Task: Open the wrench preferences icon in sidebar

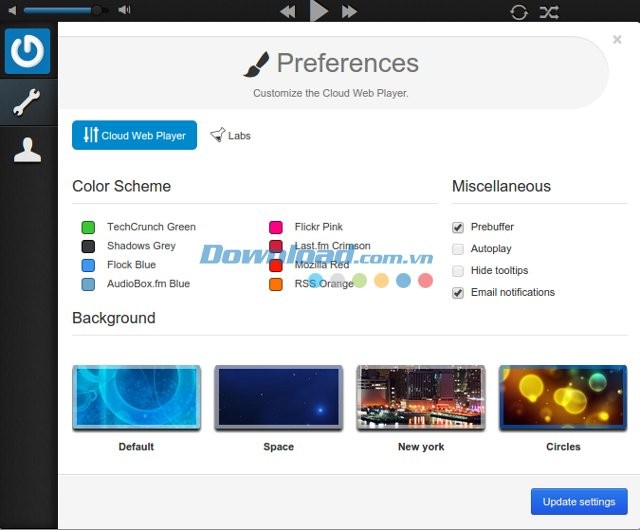Action: coord(27,102)
